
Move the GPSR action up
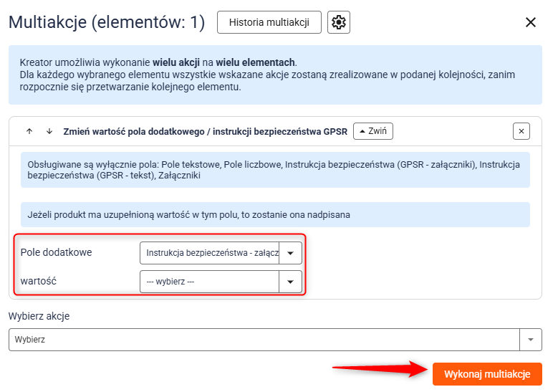(29, 131)
